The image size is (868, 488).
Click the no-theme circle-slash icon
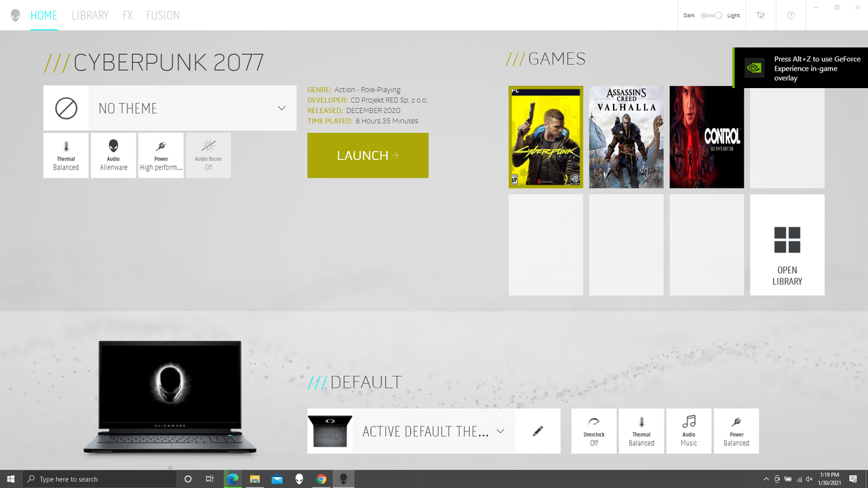point(66,108)
